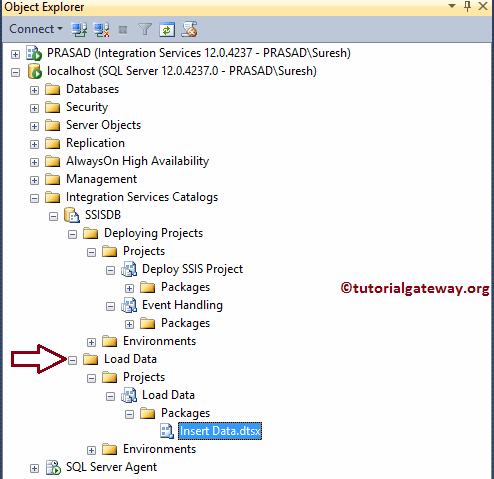The image size is (494, 479).
Task: Collapse the Deploy SSIS Project node
Action: click(110, 270)
